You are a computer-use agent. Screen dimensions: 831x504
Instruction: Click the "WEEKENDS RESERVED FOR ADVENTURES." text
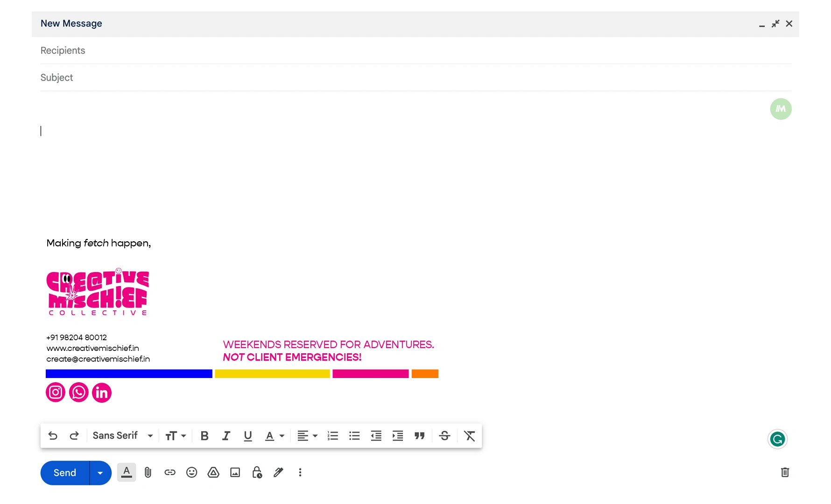pyautogui.click(x=329, y=344)
